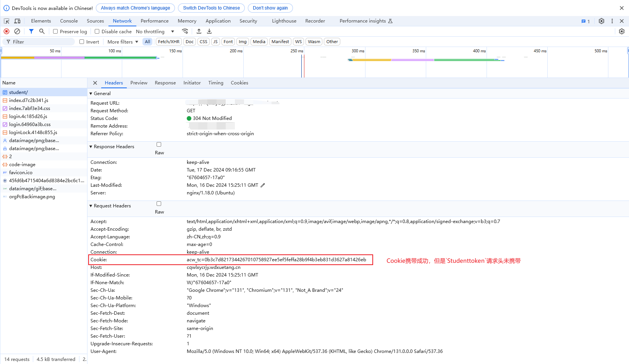Image resolution: width=629 pixels, height=364 pixels.
Task: Select the orgPcBackimage.png request
Action: 44,197
